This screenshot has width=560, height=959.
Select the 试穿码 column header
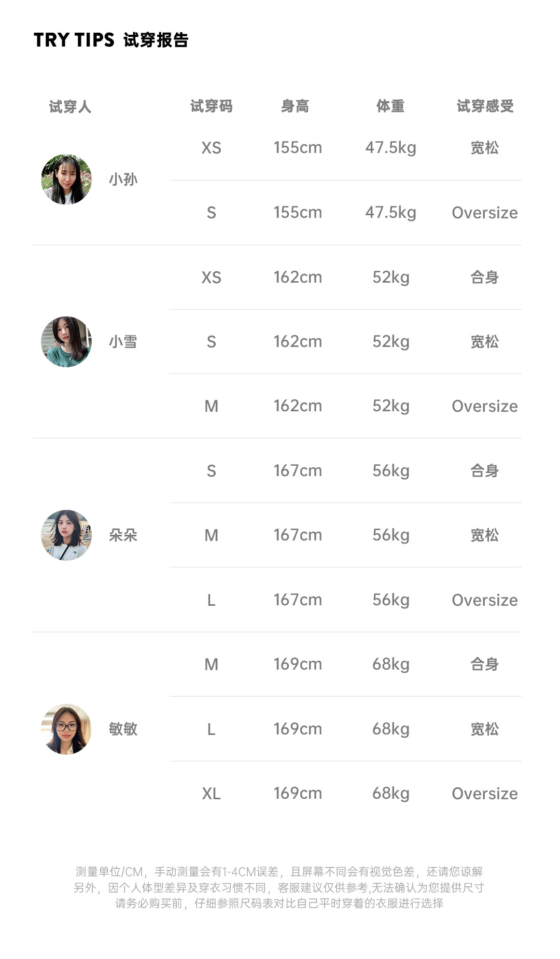point(211,106)
